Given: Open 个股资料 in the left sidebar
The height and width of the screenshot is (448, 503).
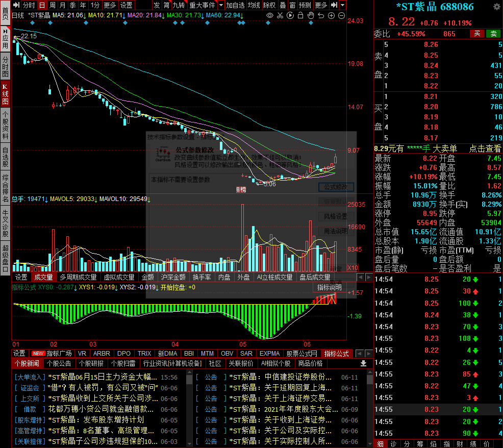Looking at the screenshot, I should (x=5, y=125).
